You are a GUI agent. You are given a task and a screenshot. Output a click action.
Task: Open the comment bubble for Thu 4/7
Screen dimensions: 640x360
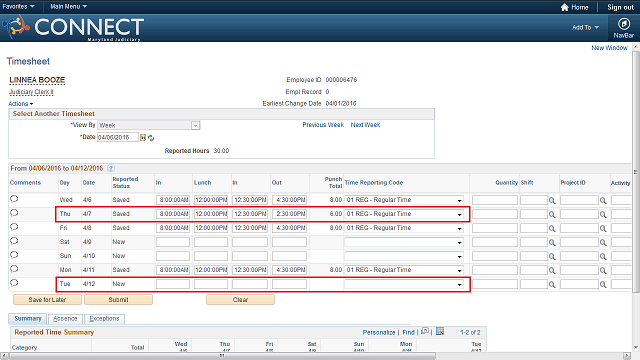pos(14,213)
